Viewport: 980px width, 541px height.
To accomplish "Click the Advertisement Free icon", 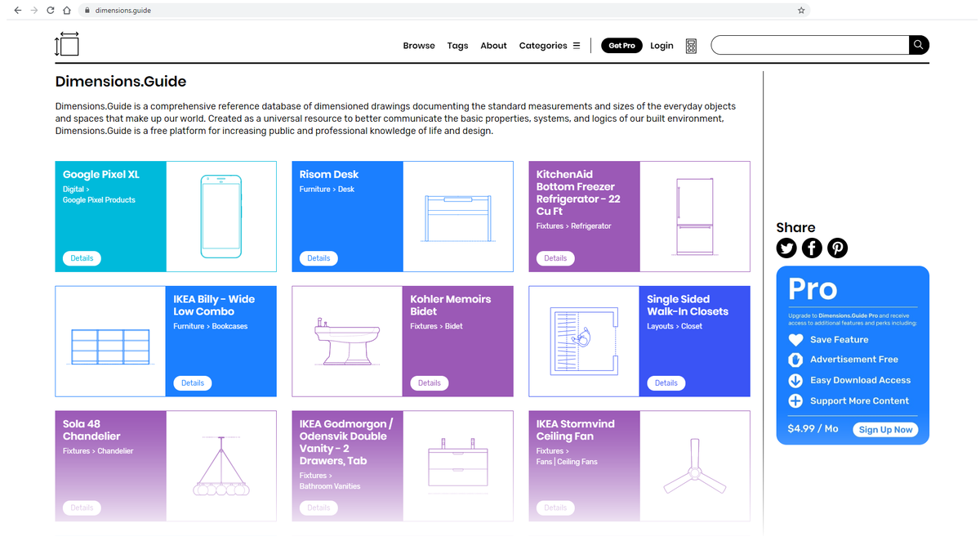I will tap(795, 360).
